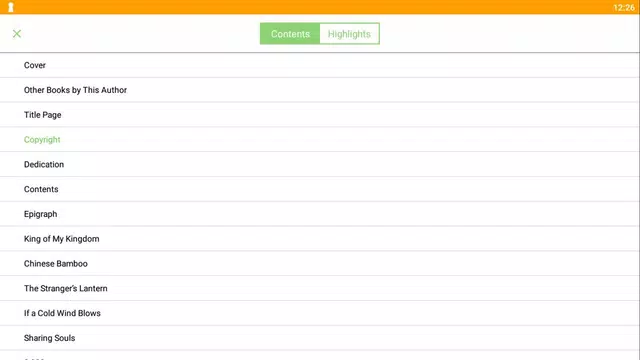Open the Cover chapter
This screenshot has height=360, width=640.
tap(320, 65)
